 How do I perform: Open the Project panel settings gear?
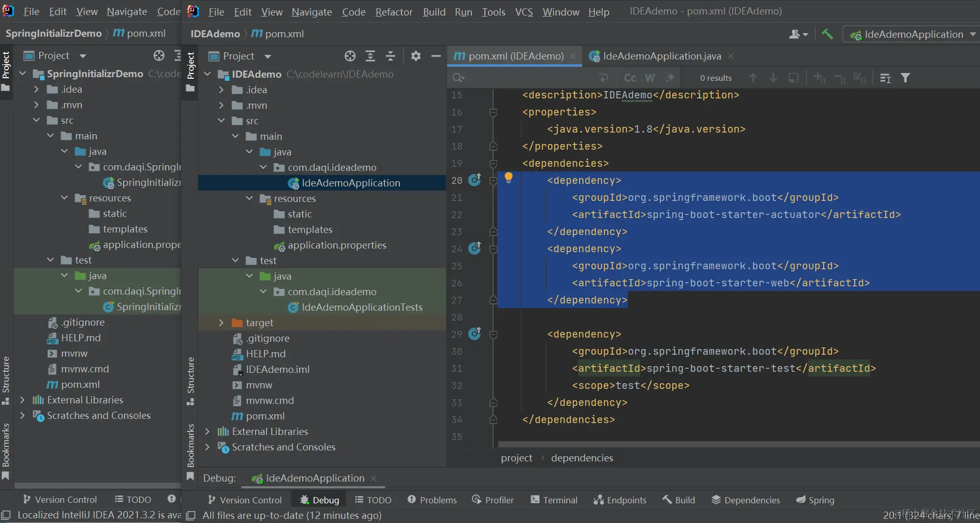[415, 56]
